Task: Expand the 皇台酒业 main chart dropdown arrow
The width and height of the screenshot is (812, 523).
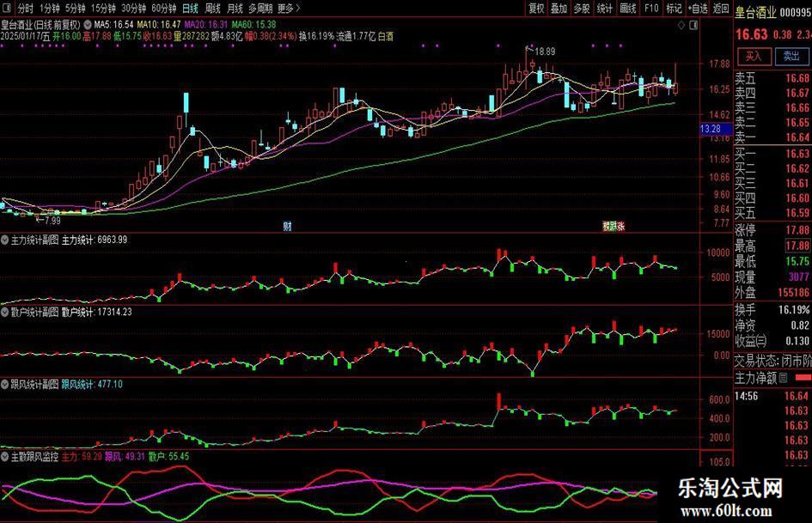Action: point(88,24)
